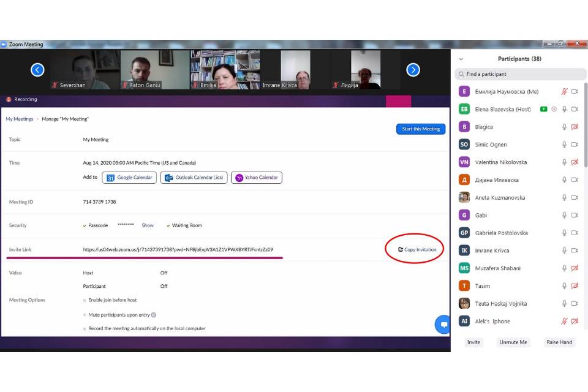Click recording icon beside Elena Blazevska
The height and width of the screenshot is (392, 588).
pyautogui.click(x=554, y=109)
